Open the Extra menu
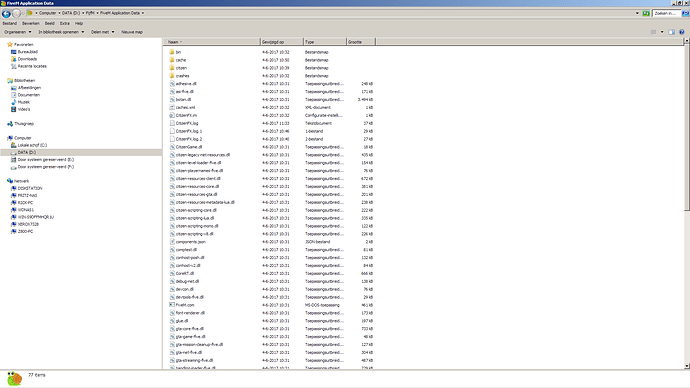The image size is (690, 388). tap(65, 23)
